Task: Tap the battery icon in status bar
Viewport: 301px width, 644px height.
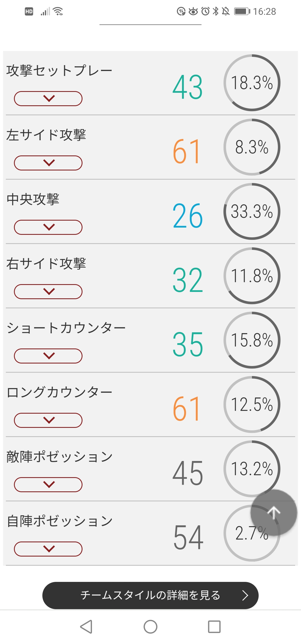Action: tap(242, 11)
